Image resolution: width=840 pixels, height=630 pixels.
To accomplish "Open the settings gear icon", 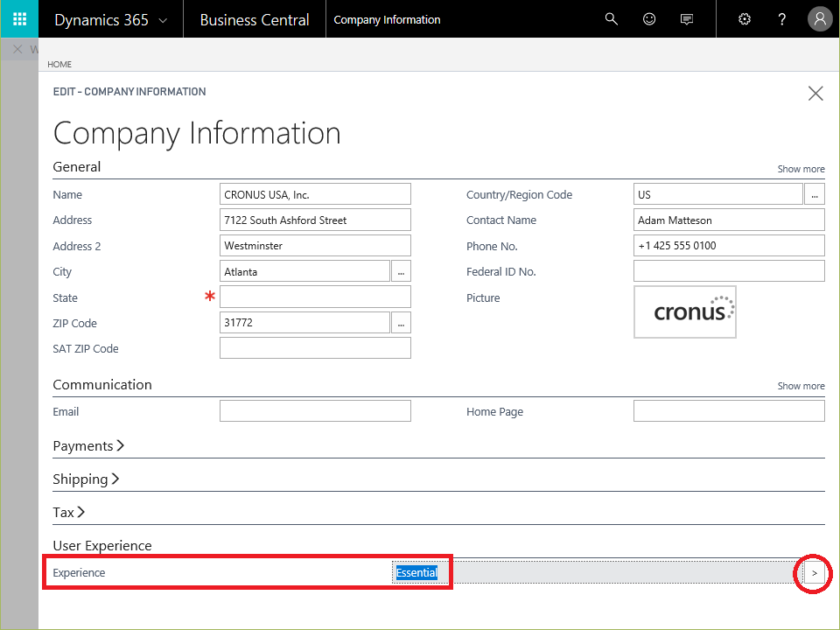I will pyautogui.click(x=744, y=19).
